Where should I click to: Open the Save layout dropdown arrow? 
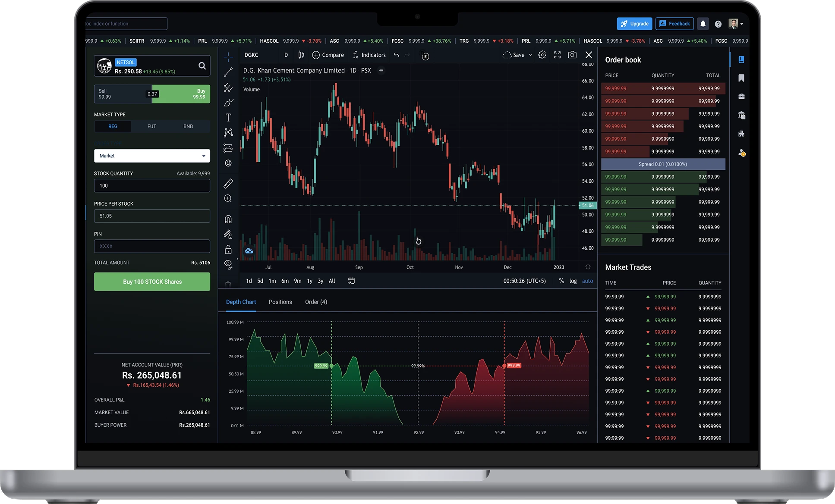click(x=531, y=55)
